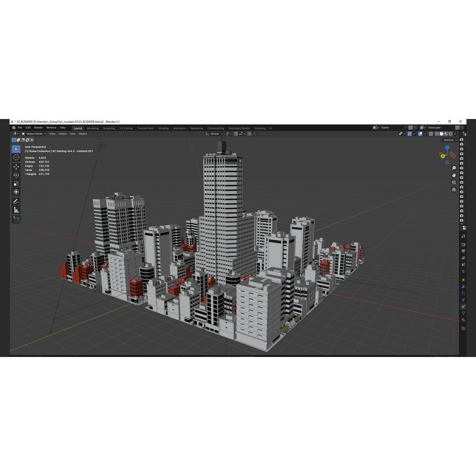Open the editor type dropdown
The width and height of the screenshot is (476, 476).
tap(15, 134)
